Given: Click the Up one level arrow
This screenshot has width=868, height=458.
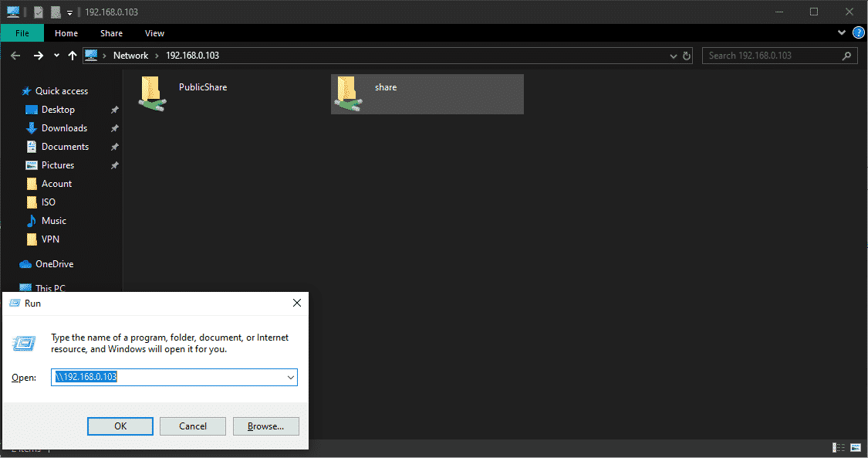Looking at the screenshot, I should point(73,56).
